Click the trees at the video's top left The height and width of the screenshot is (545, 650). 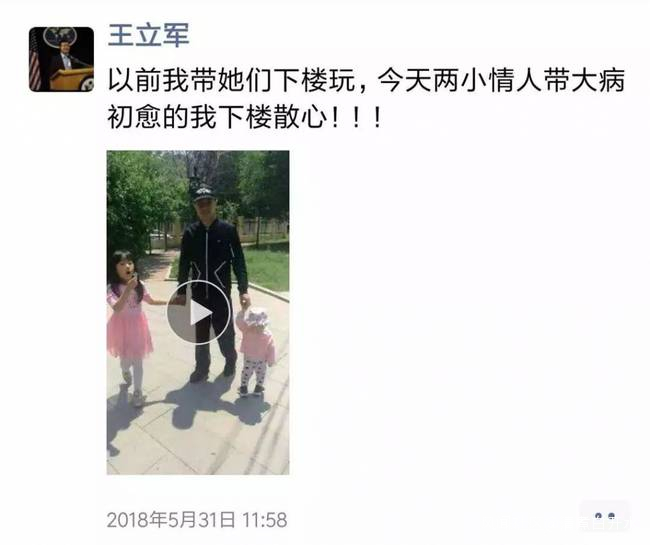(x=141, y=195)
